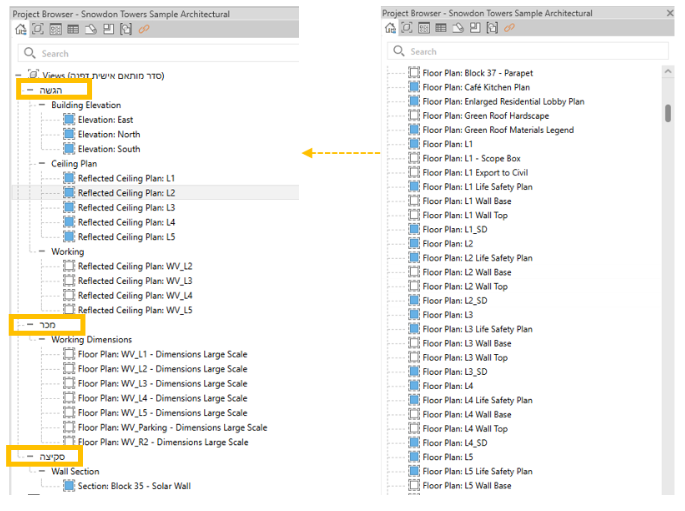Select Reflected Ceiling Plan: L3
This screenshot has width=685, height=511.
(x=126, y=207)
